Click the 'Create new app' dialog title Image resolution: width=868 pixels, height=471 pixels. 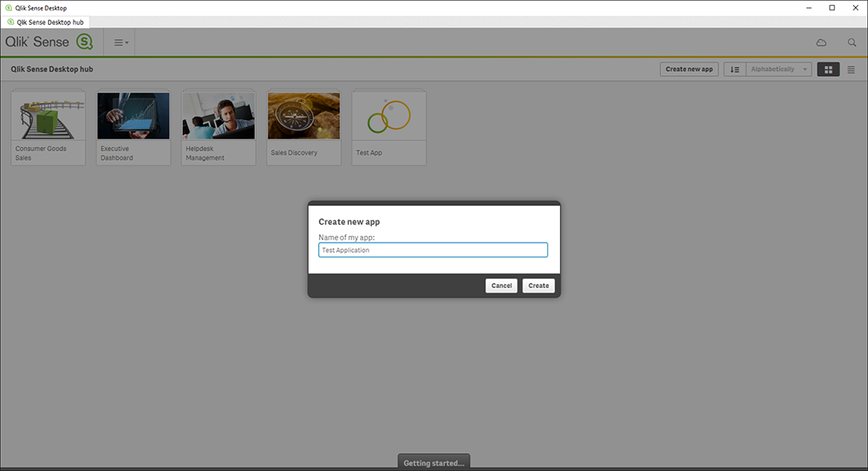349,222
